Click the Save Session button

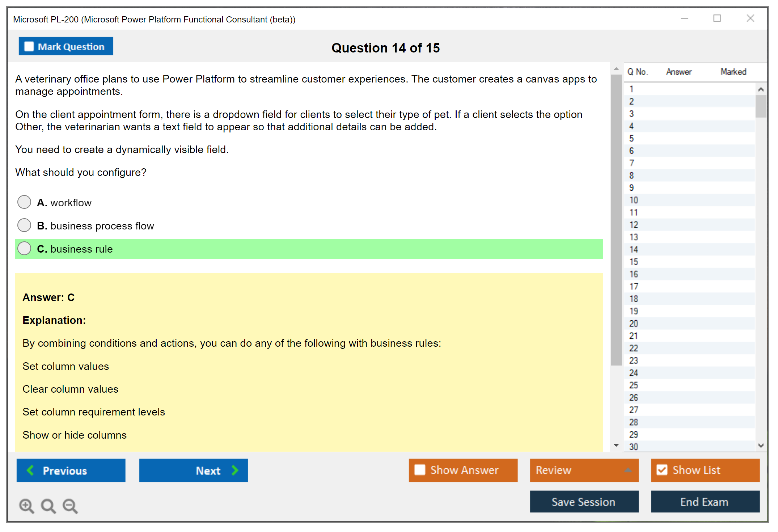[584, 502]
